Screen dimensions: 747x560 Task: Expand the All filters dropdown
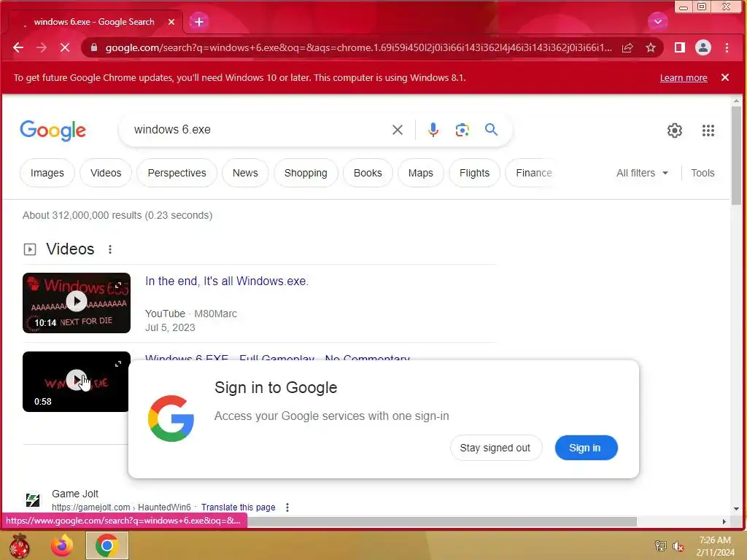642,173
